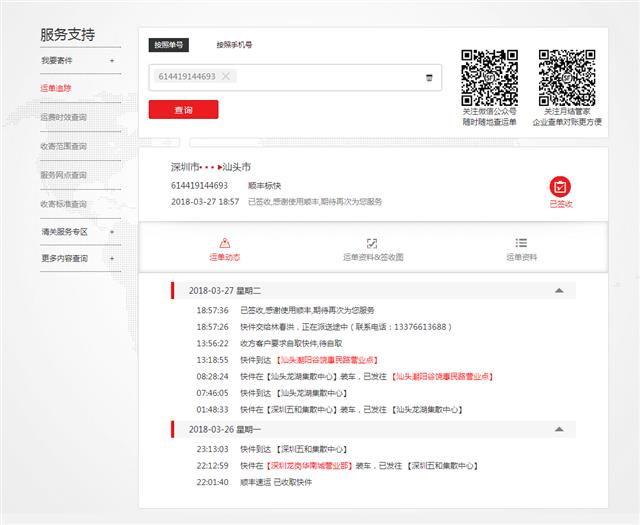Open 运单追踪 in the sidebar
The width and height of the screenshot is (640, 525).
pos(56,88)
